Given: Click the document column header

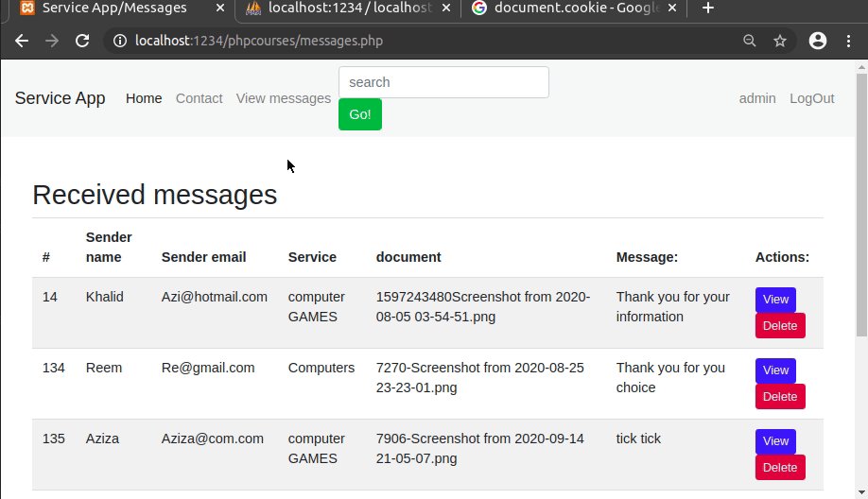Looking at the screenshot, I should pyautogui.click(x=408, y=257).
